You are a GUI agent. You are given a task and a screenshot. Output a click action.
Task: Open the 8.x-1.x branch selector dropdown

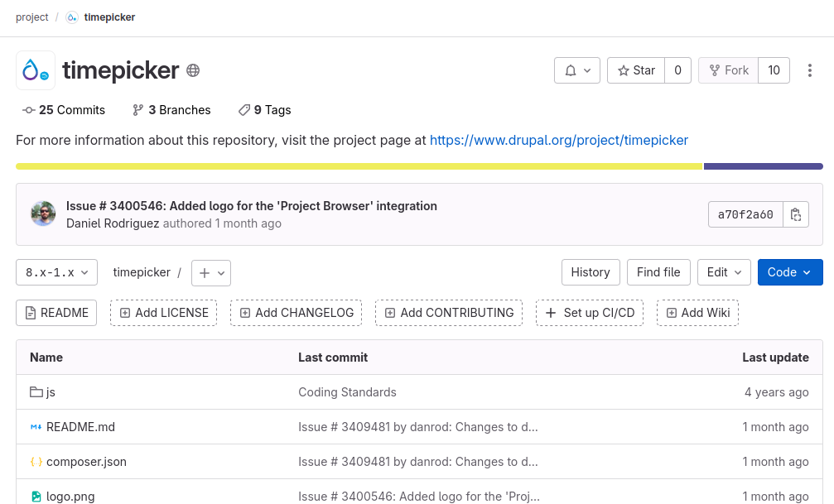[x=57, y=272]
